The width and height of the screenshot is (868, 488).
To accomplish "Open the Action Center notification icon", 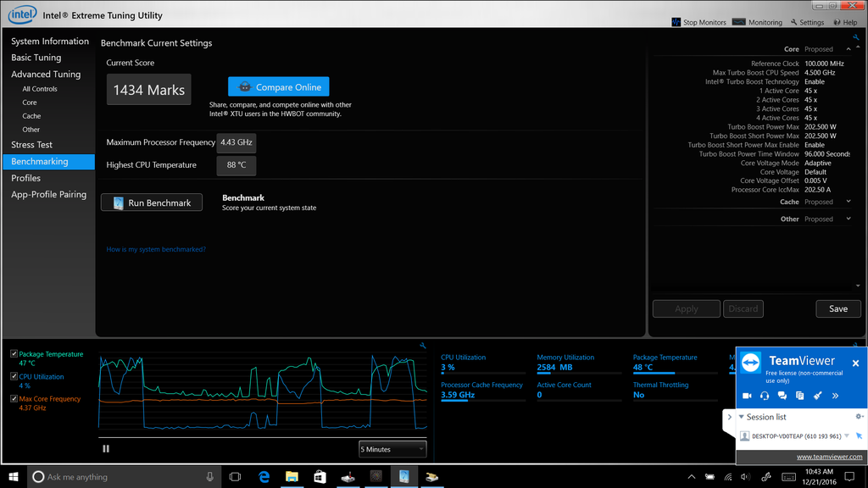I will pos(849,476).
